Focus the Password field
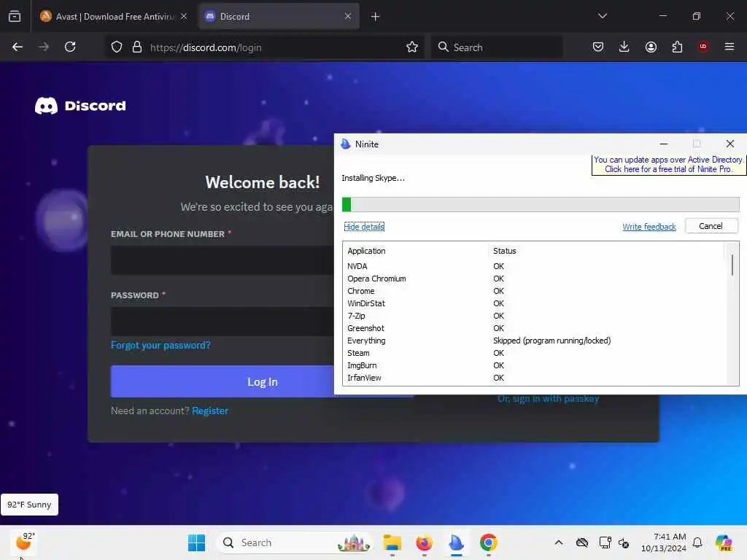The width and height of the screenshot is (747, 560). (x=222, y=322)
